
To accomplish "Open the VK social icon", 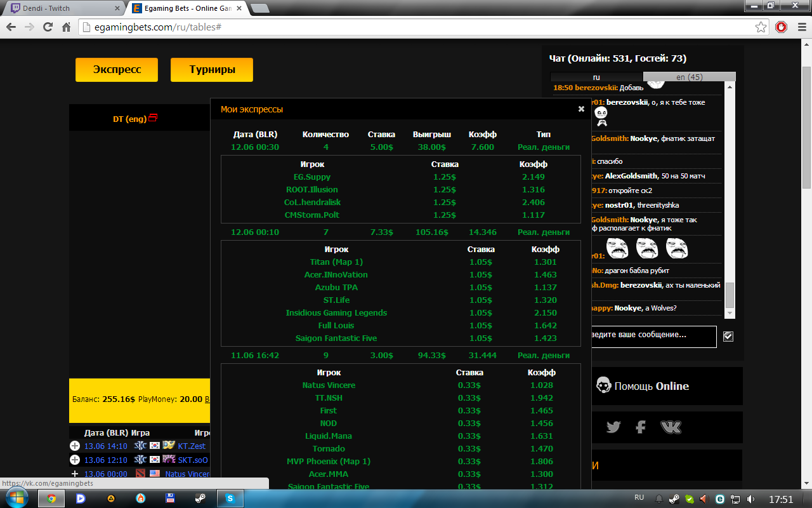I will 671,427.
